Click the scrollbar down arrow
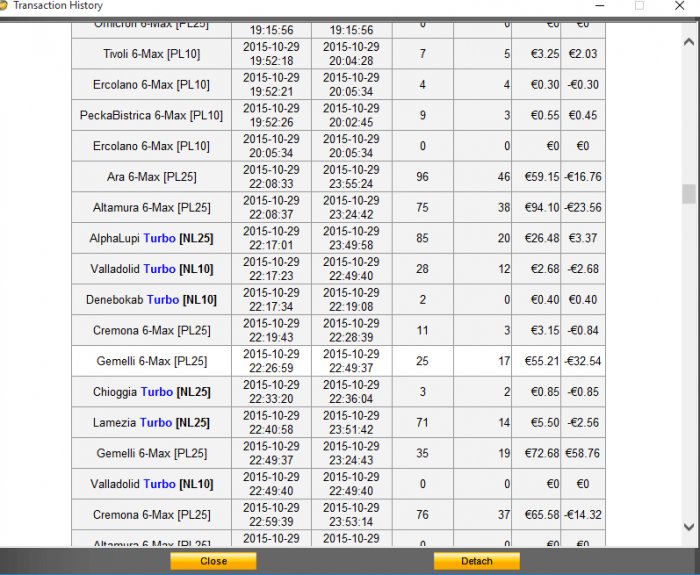700x575 pixels. point(689,527)
